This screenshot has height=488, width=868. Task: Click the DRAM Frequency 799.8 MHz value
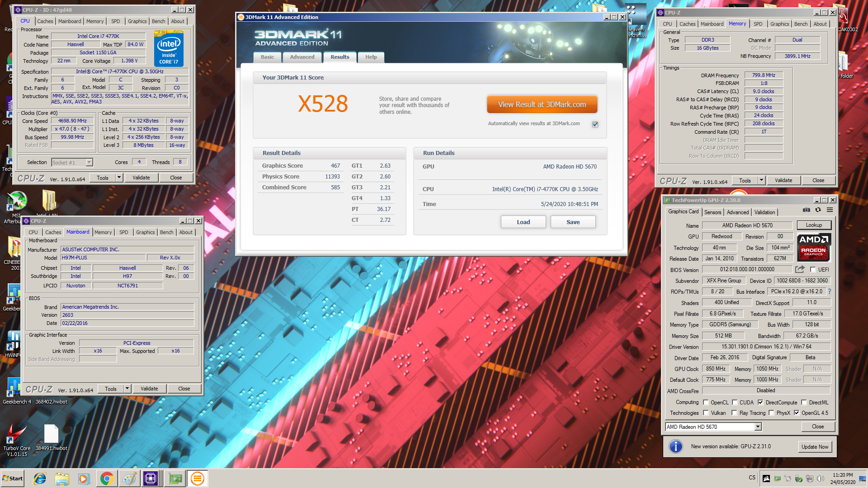coord(764,75)
